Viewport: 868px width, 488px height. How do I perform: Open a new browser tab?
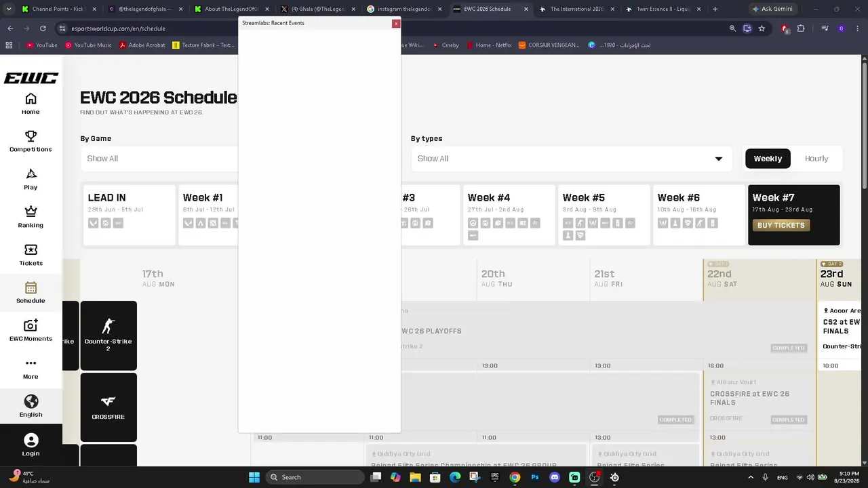tap(715, 9)
